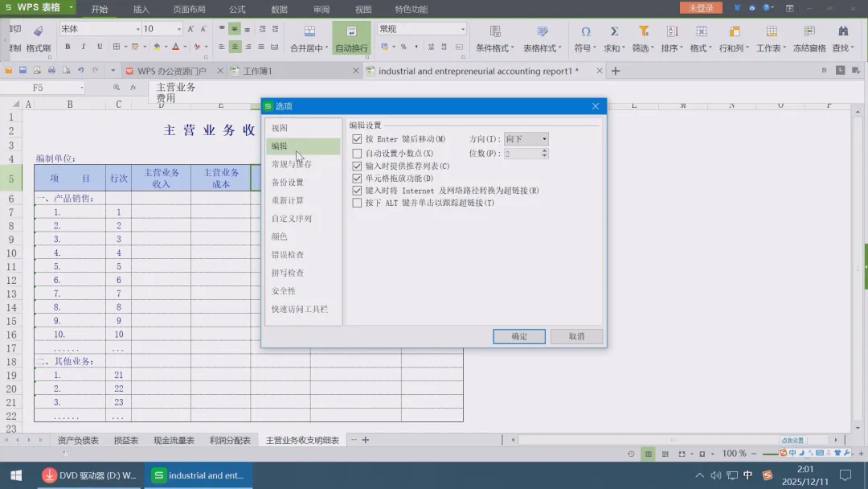868x489 pixels.
Task: Click the fill color bucket swatch
Action: [157, 47]
